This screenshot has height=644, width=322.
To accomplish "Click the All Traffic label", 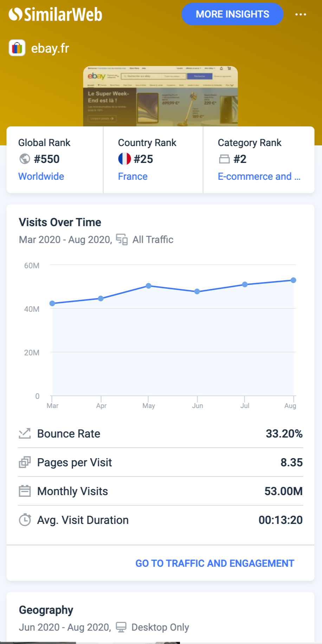I will (153, 239).
